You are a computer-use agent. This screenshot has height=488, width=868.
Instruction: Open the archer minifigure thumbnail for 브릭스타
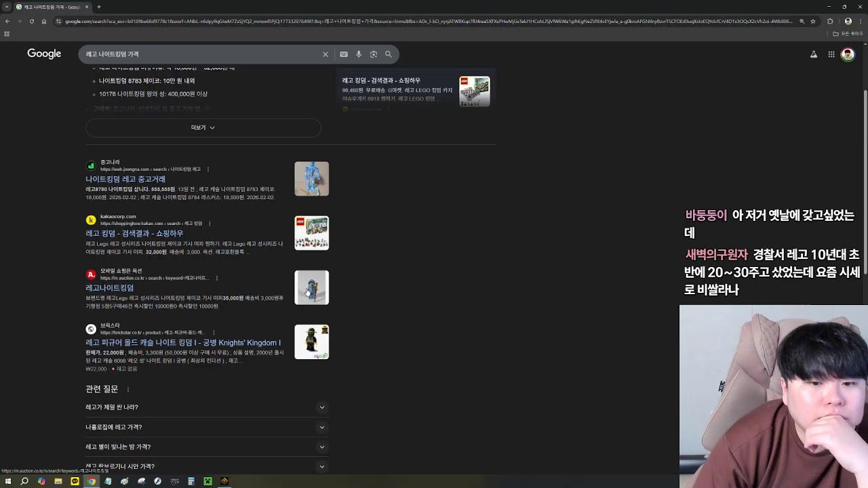[311, 342]
